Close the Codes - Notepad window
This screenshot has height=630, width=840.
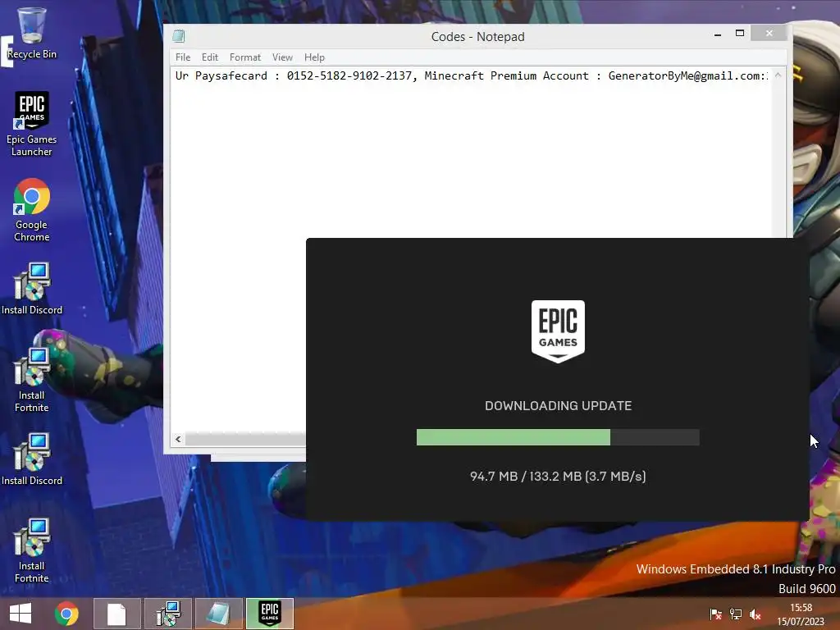pyautogui.click(x=769, y=33)
